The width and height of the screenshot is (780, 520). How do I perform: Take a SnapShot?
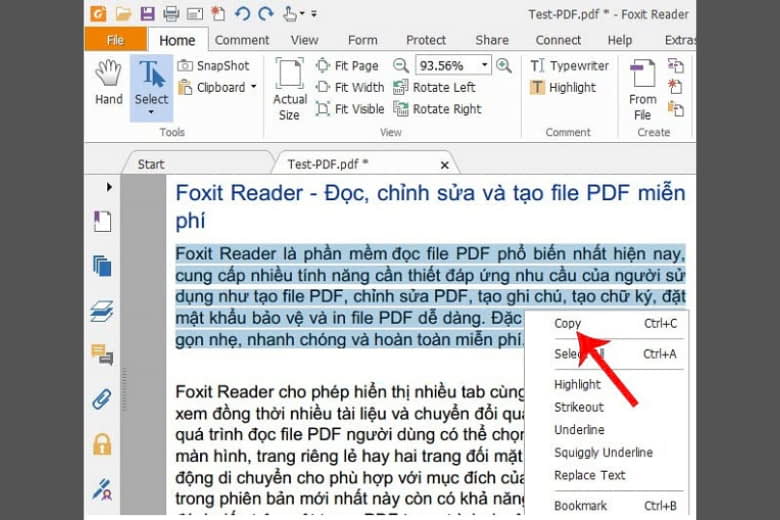pyautogui.click(x=213, y=66)
